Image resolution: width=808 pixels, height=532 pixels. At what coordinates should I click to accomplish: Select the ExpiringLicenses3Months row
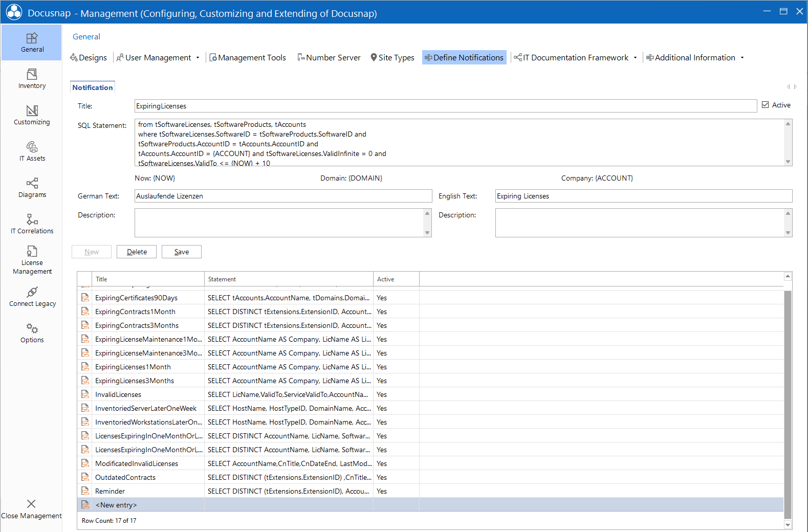click(430, 381)
